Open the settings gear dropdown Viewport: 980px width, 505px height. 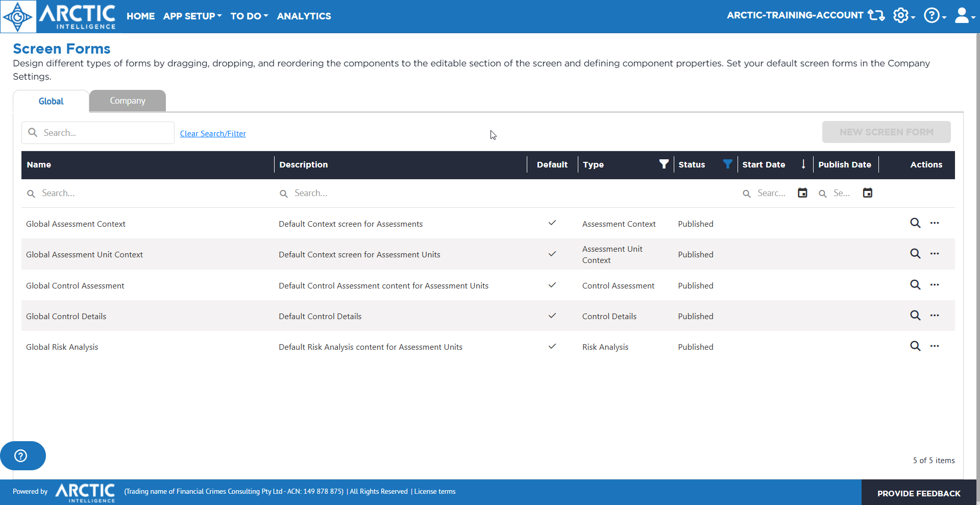pyautogui.click(x=903, y=15)
